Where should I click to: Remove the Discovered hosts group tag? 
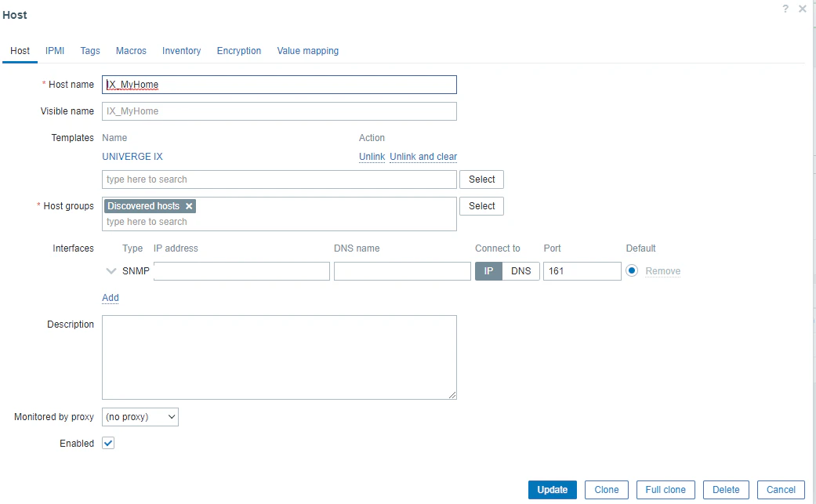189,206
